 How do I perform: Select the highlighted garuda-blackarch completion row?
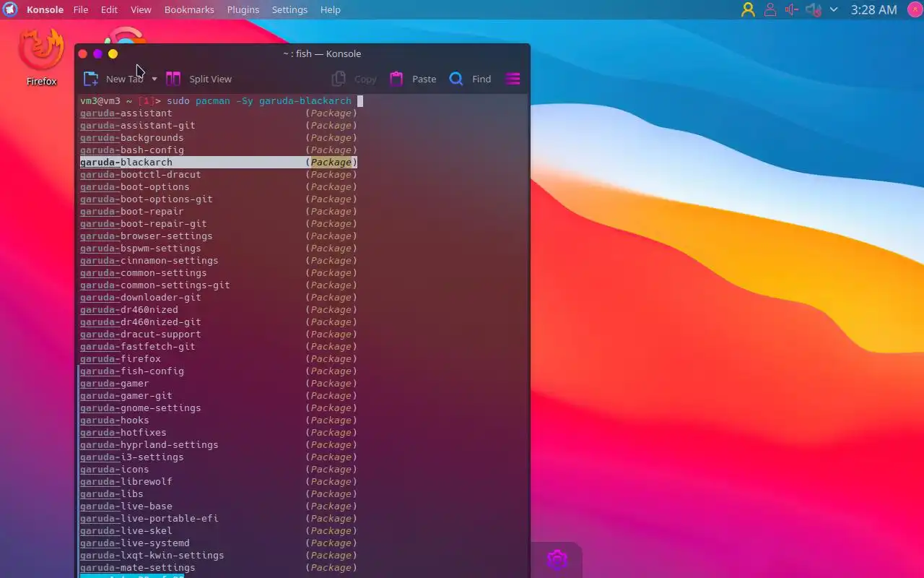pyautogui.click(x=219, y=162)
